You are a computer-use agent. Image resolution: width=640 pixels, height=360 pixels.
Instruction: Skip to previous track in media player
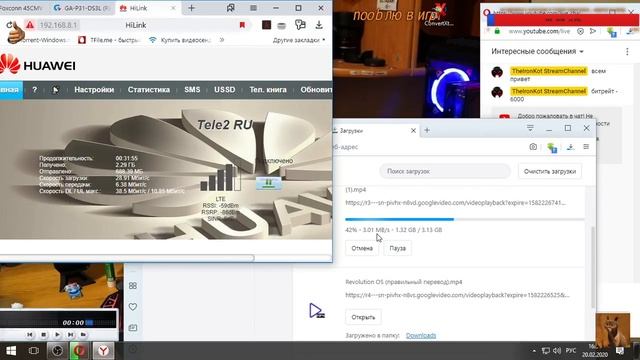point(30,335)
